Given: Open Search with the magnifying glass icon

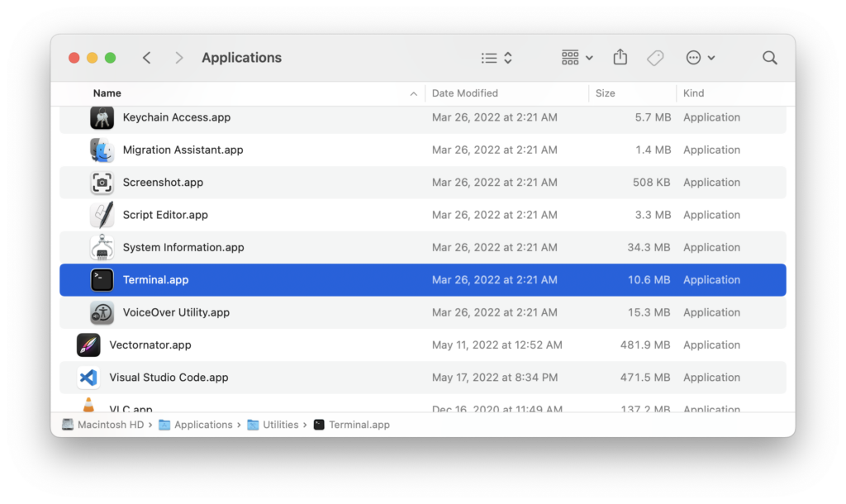Looking at the screenshot, I should coord(769,57).
